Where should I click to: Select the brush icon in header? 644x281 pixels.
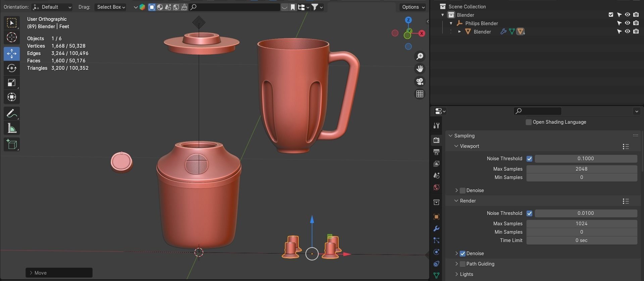(x=184, y=7)
